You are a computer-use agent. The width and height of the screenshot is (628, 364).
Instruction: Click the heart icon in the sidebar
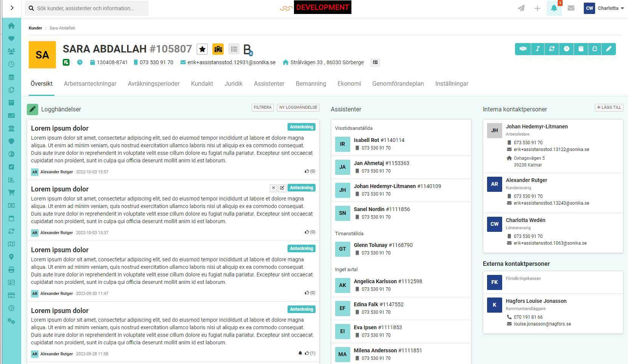pos(11,39)
